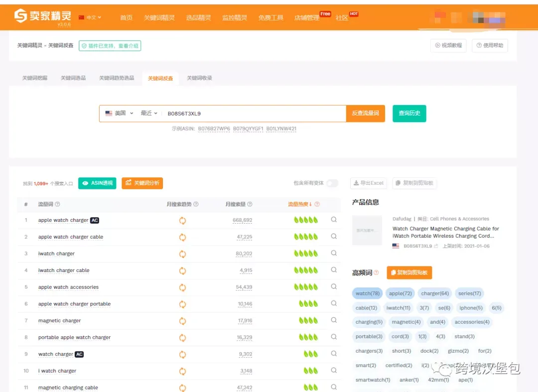Click the 反查流量词 search button
Viewport: 538px width, 392px height.
[x=366, y=113]
